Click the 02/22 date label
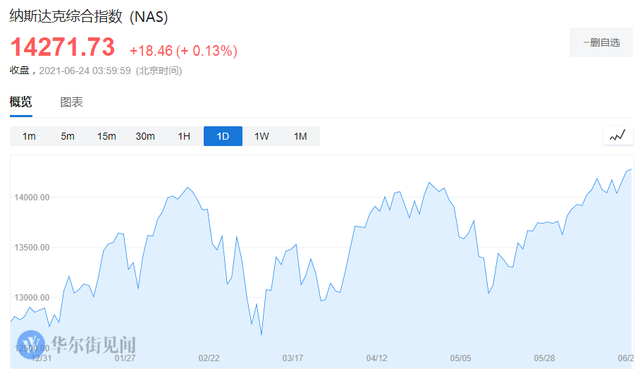Image resolution: width=640 pixels, height=376 pixels. (x=209, y=358)
